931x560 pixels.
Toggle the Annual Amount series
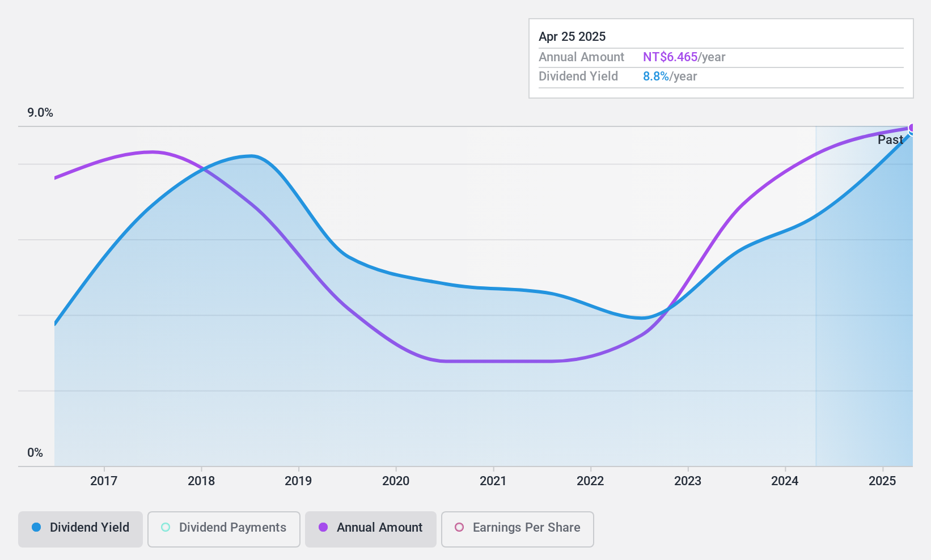pyautogui.click(x=371, y=529)
